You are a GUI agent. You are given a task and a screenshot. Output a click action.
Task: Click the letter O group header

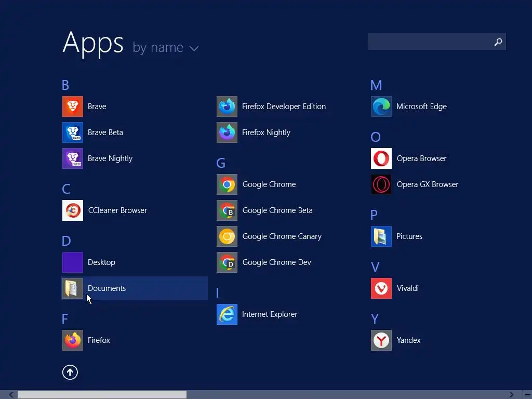coord(376,137)
